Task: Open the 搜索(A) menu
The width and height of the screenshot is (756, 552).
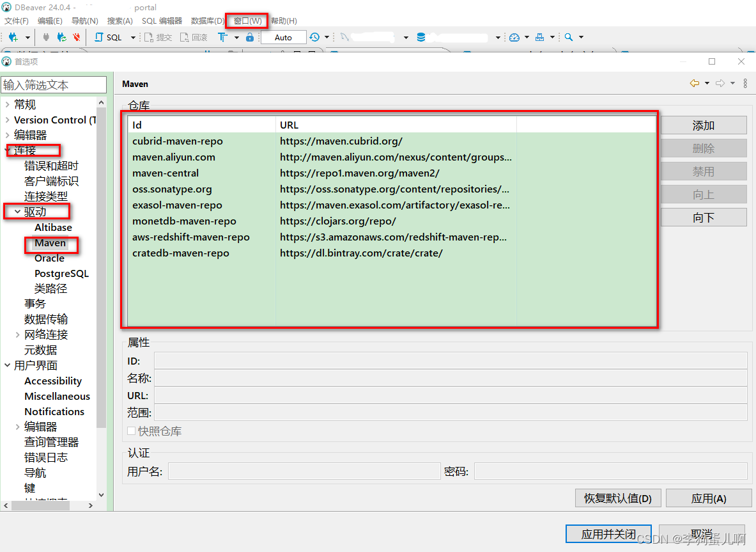Action: tap(120, 20)
